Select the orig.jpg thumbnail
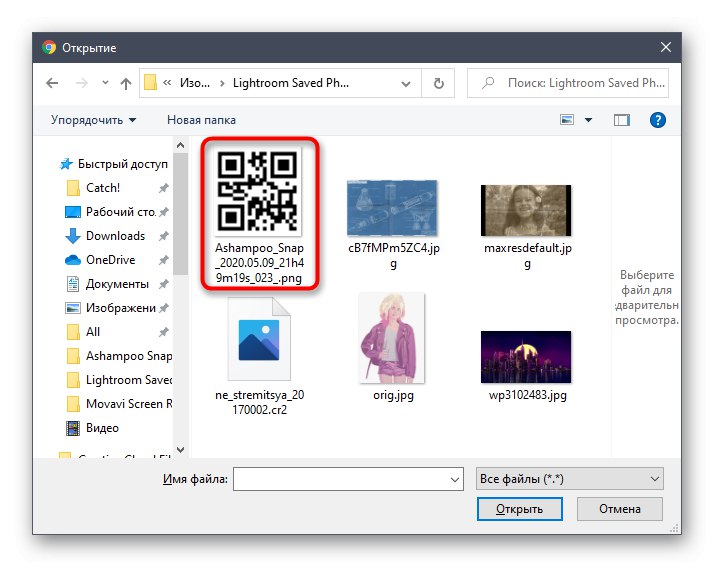The width and height of the screenshot is (714, 567). tap(392, 337)
